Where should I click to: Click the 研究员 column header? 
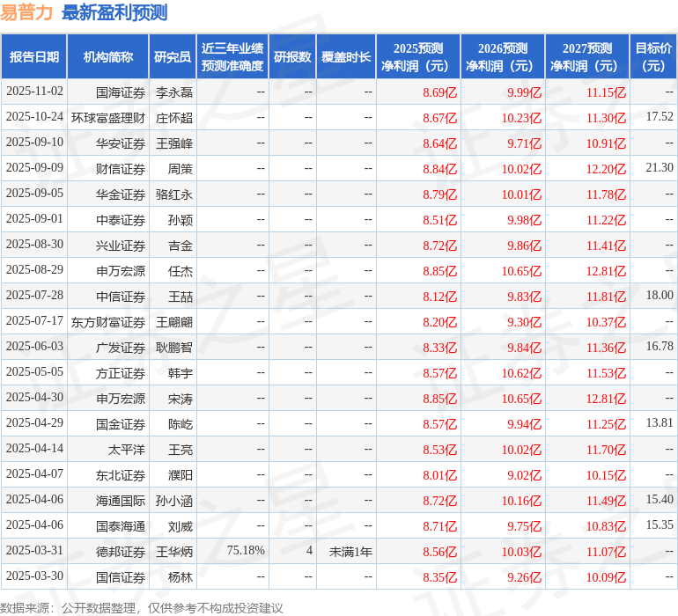pyautogui.click(x=173, y=56)
